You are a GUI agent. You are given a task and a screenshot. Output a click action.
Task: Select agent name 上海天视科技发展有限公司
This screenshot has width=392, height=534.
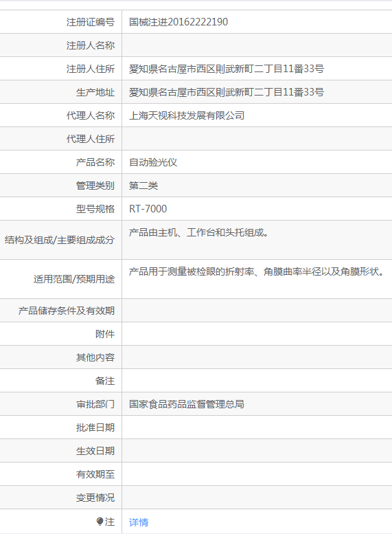(187, 115)
